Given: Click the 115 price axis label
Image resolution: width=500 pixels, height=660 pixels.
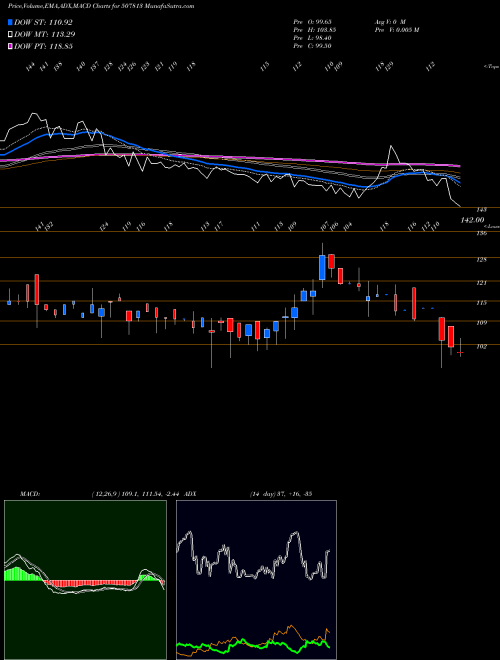Looking at the screenshot, I should (482, 303).
